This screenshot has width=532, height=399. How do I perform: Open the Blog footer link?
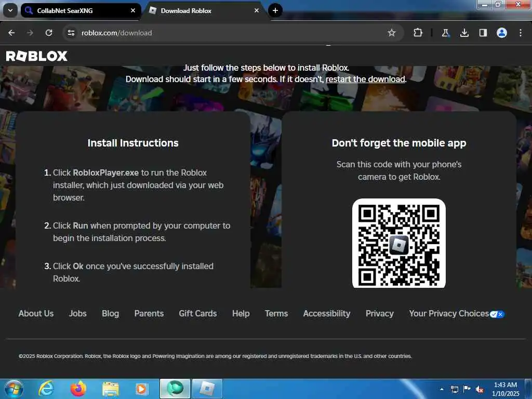pyautogui.click(x=110, y=313)
